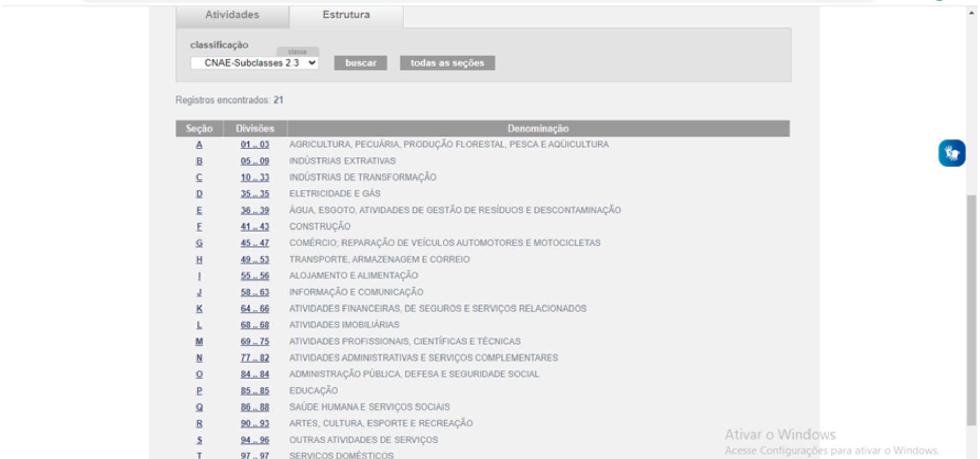This screenshot has width=980, height=459.
Task: Open section G link
Action: tap(199, 243)
